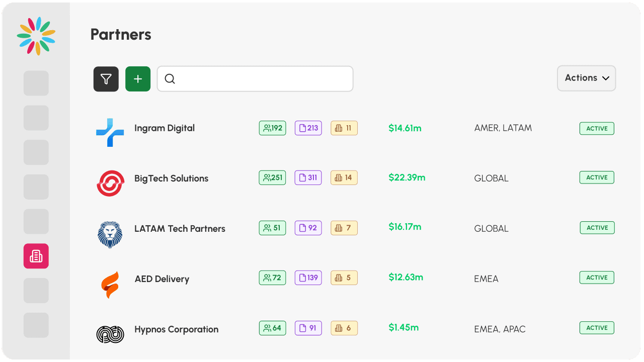The image size is (644, 362).
Task: Click BigTech Solutions' 311 documents badge
Action: (308, 177)
